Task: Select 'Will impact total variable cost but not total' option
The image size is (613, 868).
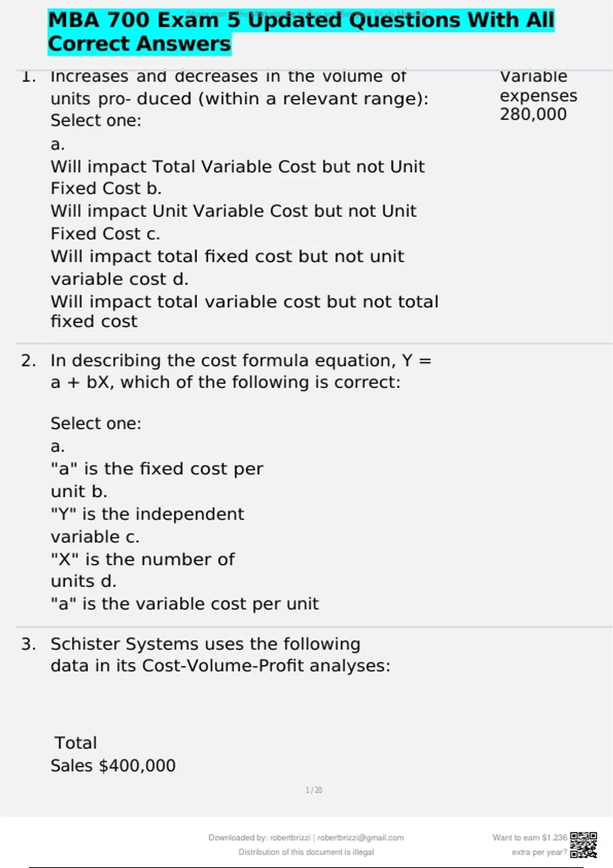Action: [244, 302]
